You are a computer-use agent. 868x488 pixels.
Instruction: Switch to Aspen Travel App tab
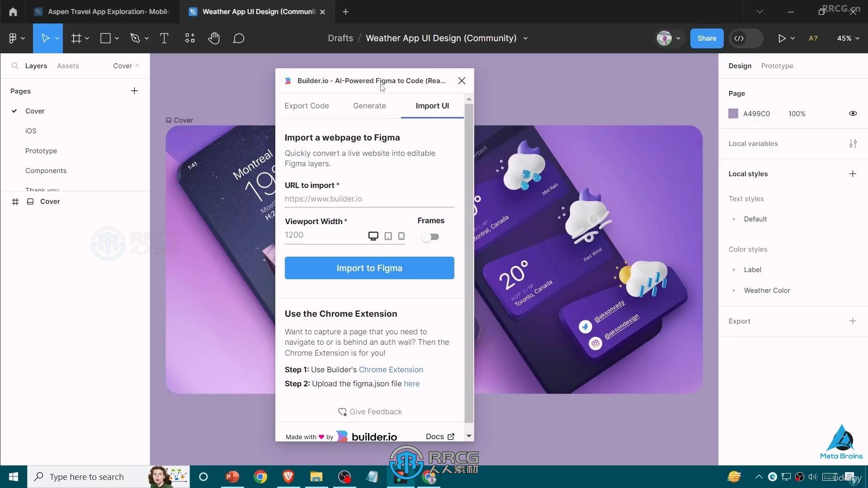(x=103, y=12)
